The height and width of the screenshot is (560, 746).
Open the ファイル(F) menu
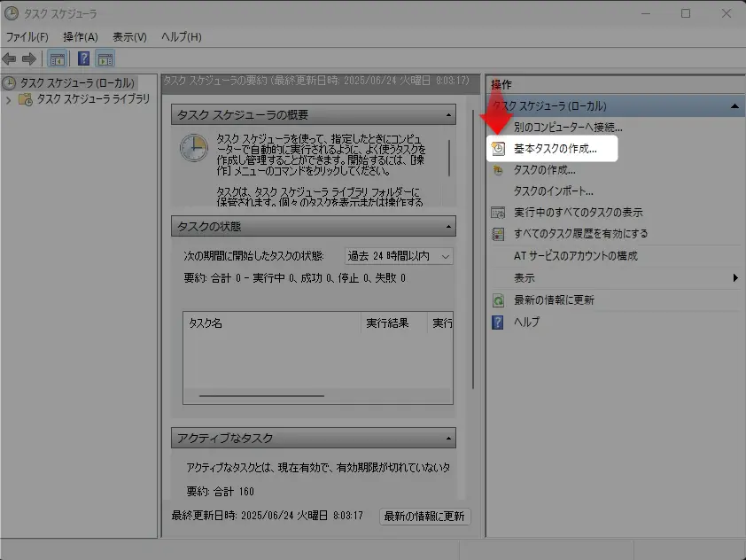27,36
